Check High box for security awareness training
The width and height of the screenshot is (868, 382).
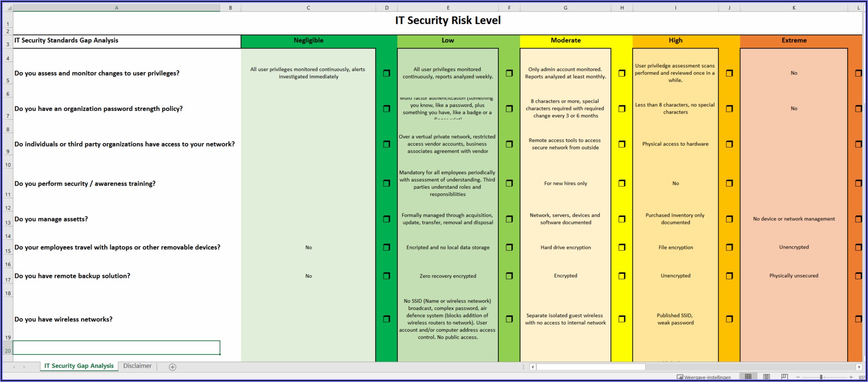tap(729, 183)
